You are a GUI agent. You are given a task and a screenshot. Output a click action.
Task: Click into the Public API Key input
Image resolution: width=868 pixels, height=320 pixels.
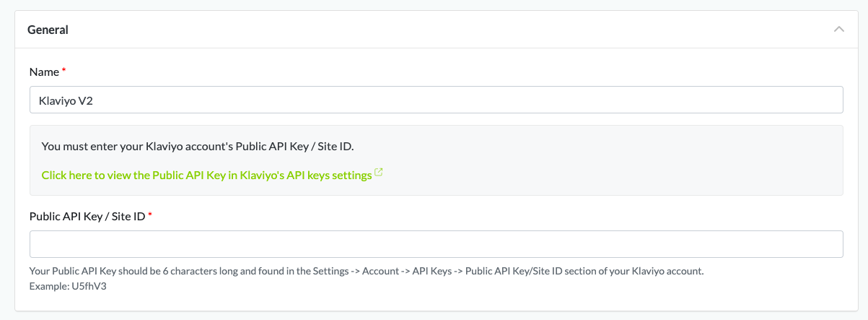pyautogui.click(x=436, y=244)
